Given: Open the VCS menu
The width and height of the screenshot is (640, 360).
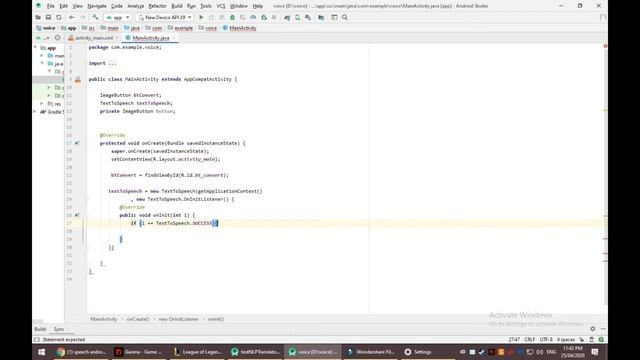Looking at the screenshot, I should [221, 6].
